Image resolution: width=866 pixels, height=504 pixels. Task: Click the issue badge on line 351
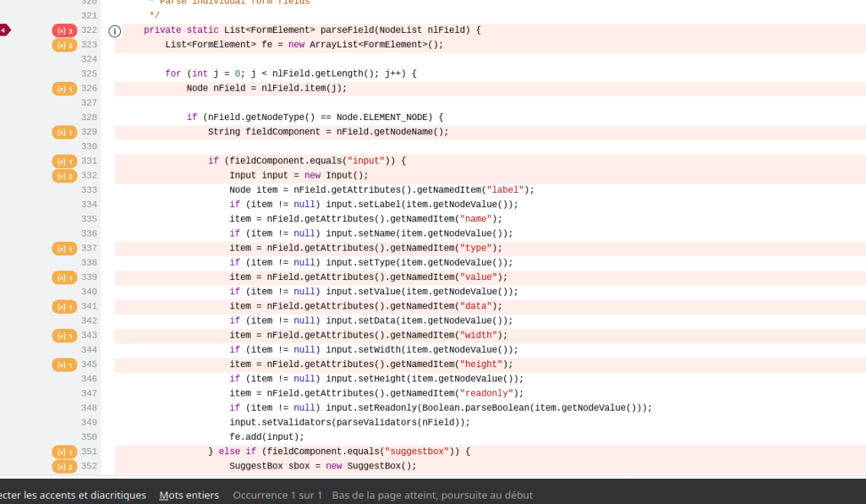coord(63,451)
